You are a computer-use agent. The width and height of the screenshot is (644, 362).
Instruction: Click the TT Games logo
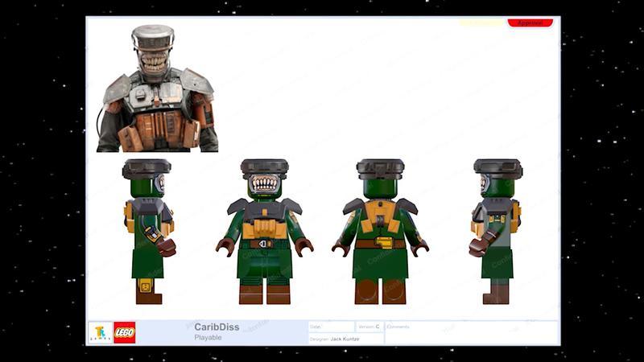(100, 332)
